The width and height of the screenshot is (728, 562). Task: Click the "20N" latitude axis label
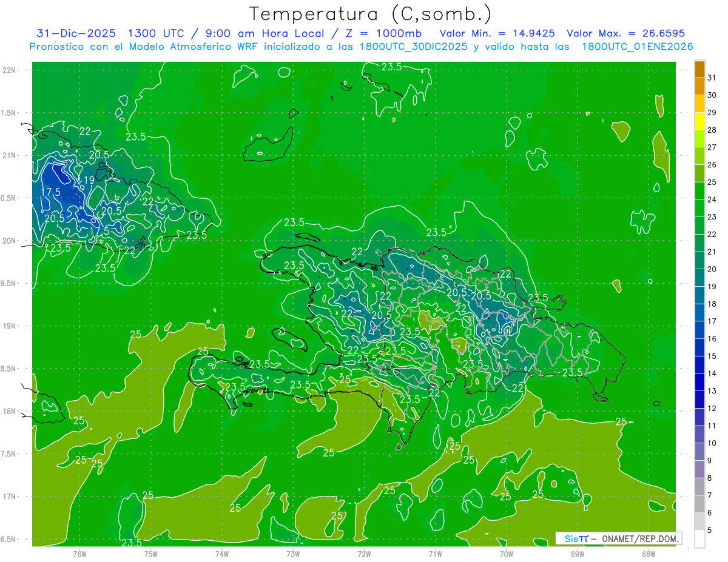pyautogui.click(x=8, y=241)
